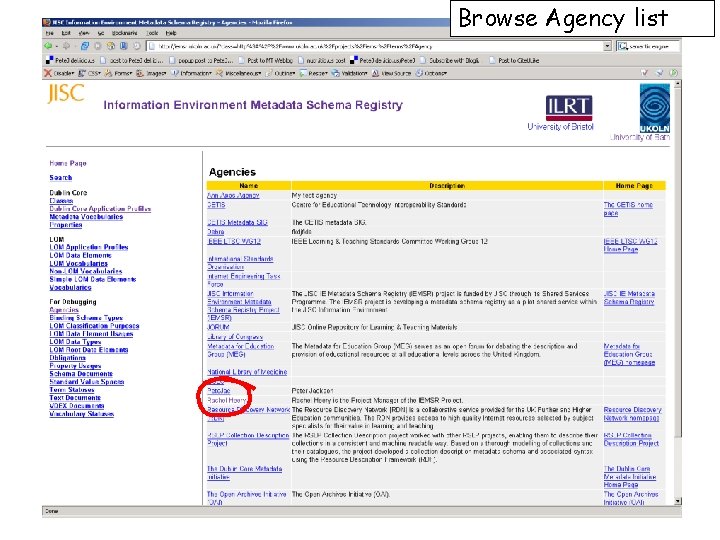Open the Validation menu in developer toolbar
The width and height of the screenshot is (720, 540).
tap(350, 73)
